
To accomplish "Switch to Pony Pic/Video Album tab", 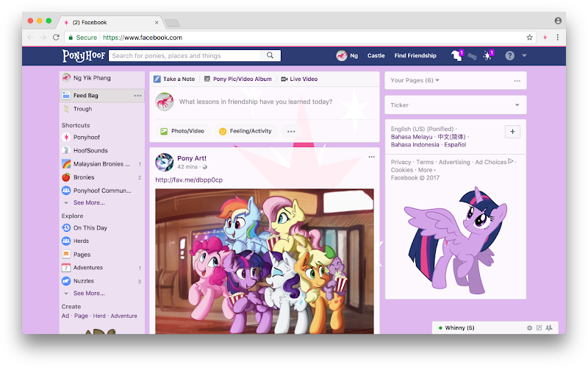I will pos(237,79).
